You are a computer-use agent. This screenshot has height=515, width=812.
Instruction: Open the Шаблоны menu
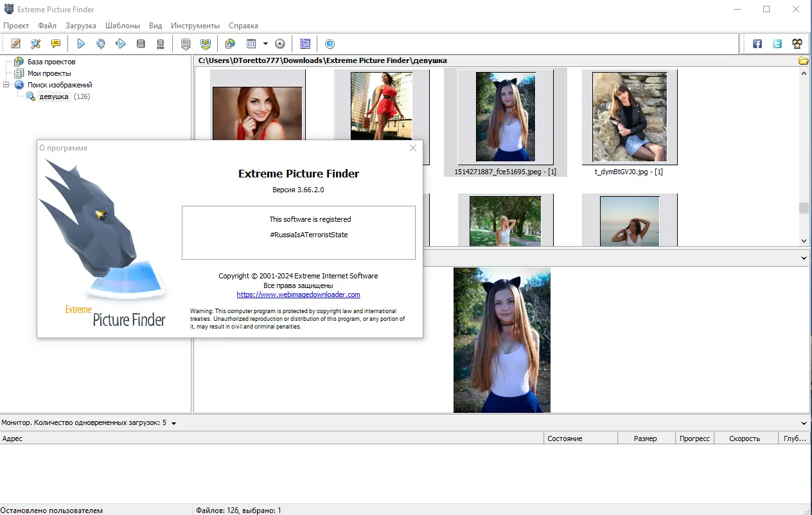tap(123, 26)
